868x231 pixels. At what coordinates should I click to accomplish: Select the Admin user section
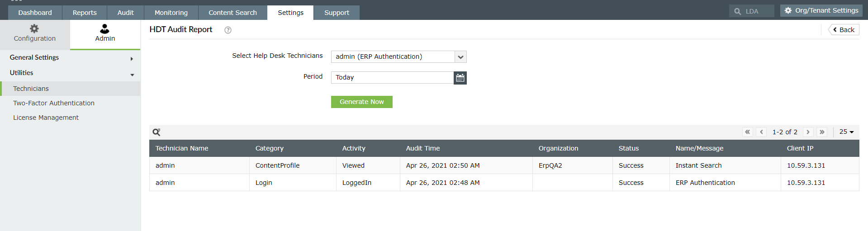coord(105,33)
